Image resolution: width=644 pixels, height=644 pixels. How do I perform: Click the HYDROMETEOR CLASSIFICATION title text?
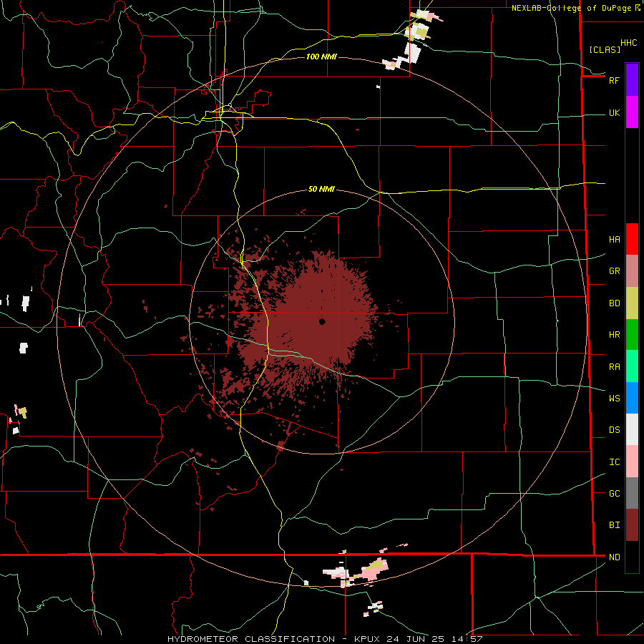point(251,639)
